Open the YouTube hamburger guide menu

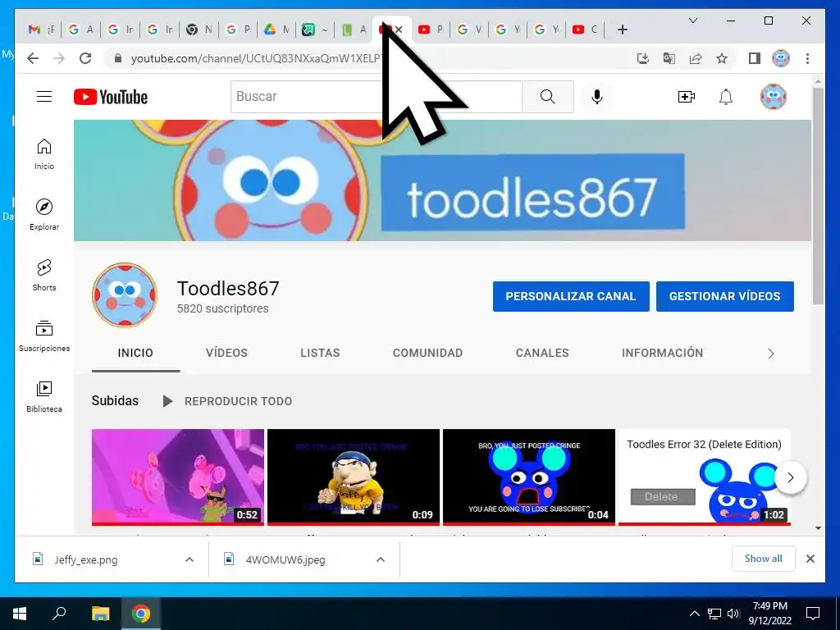click(44, 97)
